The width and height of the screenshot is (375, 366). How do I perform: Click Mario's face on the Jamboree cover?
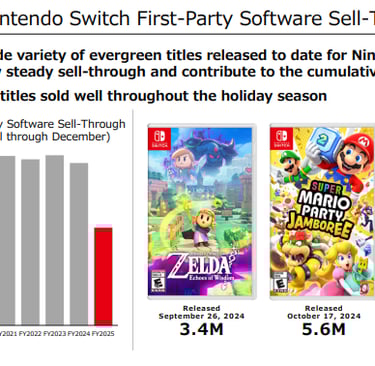tap(351, 161)
